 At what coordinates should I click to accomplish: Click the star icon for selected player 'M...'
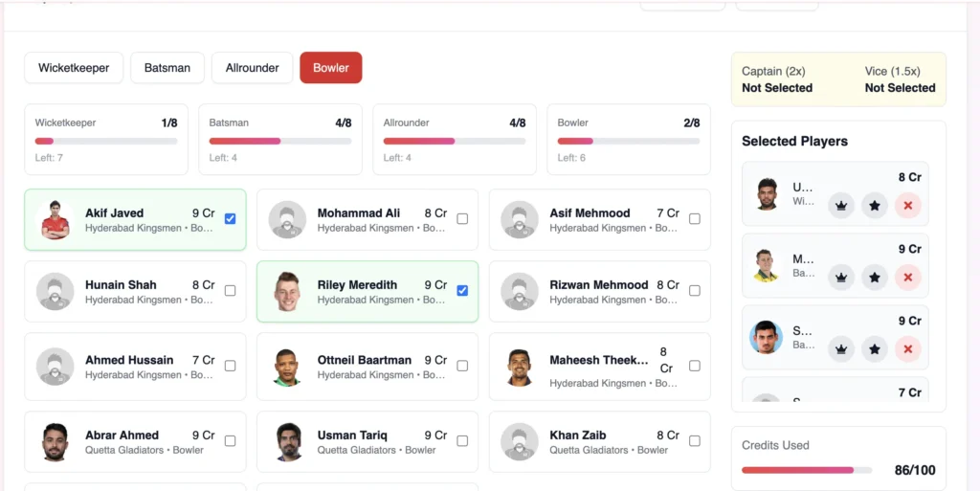875,278
